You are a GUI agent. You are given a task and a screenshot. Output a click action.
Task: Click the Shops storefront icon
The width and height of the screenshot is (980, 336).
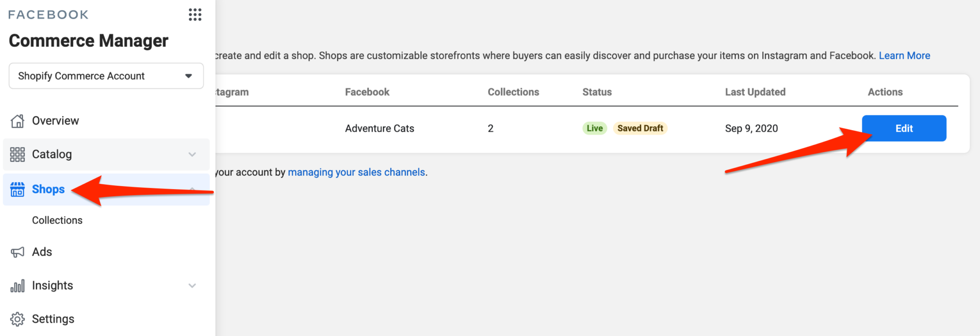(x=18, y=190)
